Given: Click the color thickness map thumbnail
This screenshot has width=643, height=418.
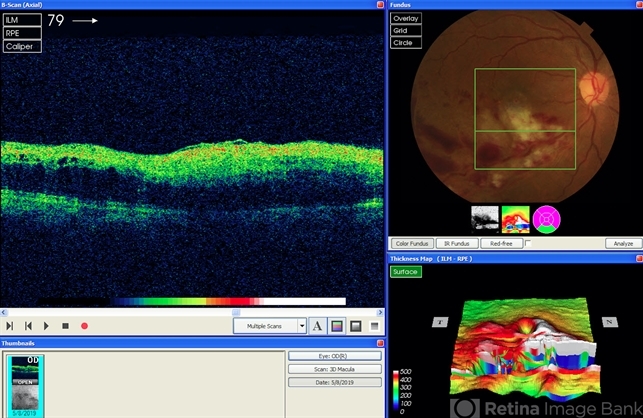Looking at the screenshot, I should click(516, 217).
